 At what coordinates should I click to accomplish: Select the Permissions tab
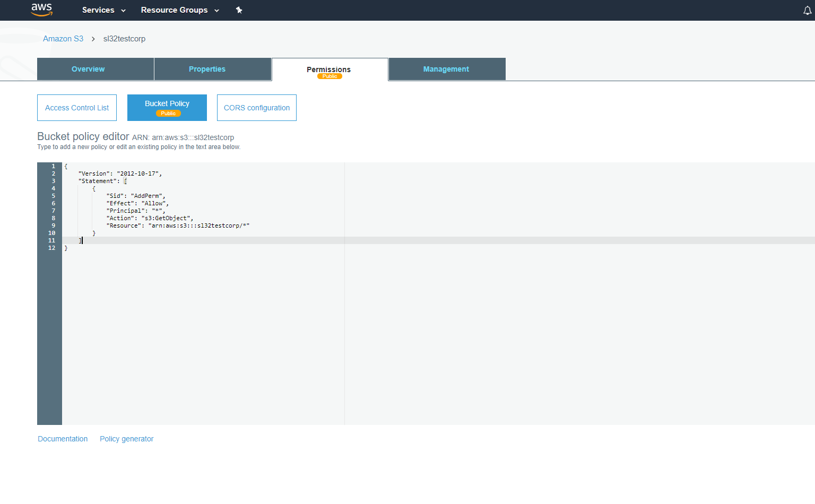pyautogui.click(x=330, y=69)
